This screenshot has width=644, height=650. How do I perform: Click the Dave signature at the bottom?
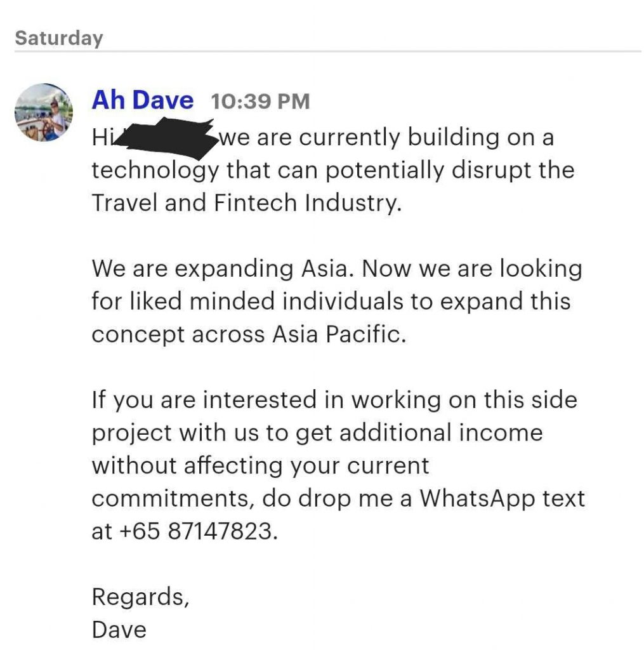pyautogui.click(x=119, y=630)
